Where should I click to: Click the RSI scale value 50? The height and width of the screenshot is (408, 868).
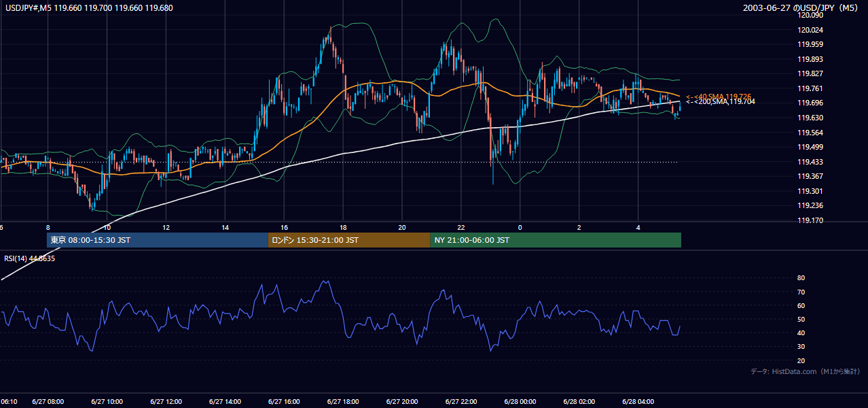(801, 319)
